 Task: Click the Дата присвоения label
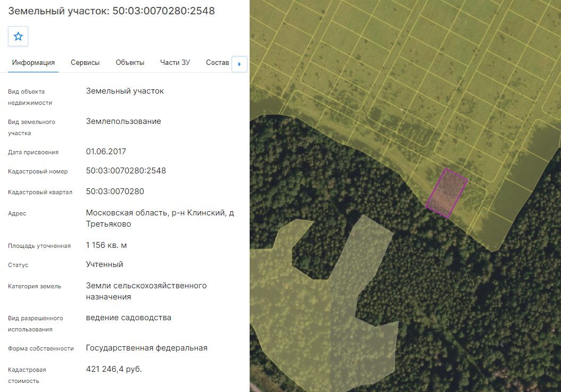34,152
